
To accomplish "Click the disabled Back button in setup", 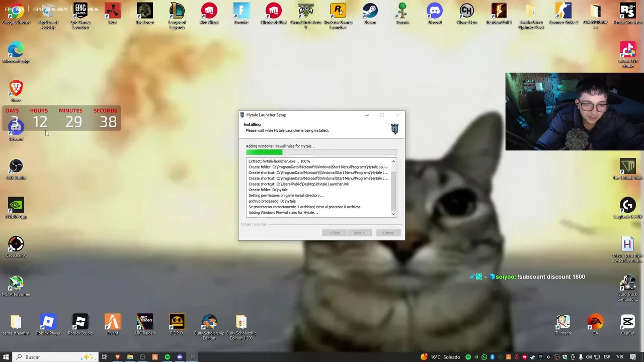I will click(335, 233).
